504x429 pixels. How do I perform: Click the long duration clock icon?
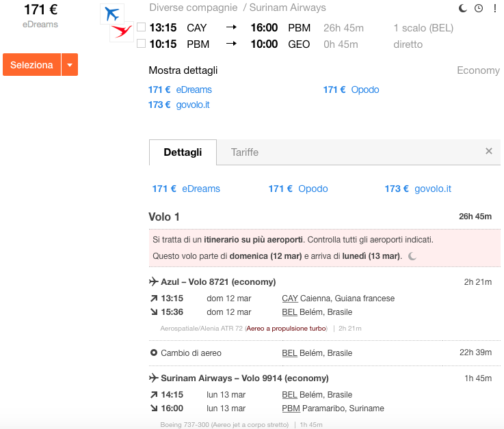[479, 8]
